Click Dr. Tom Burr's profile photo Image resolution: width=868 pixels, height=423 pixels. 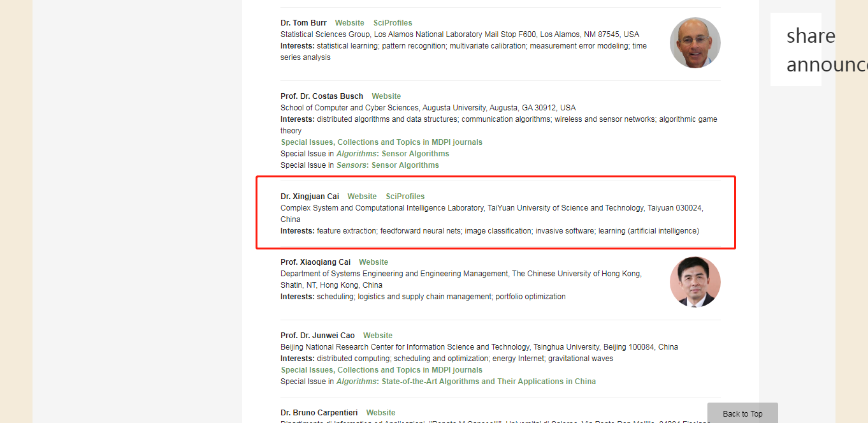click(x=695, y=43)
